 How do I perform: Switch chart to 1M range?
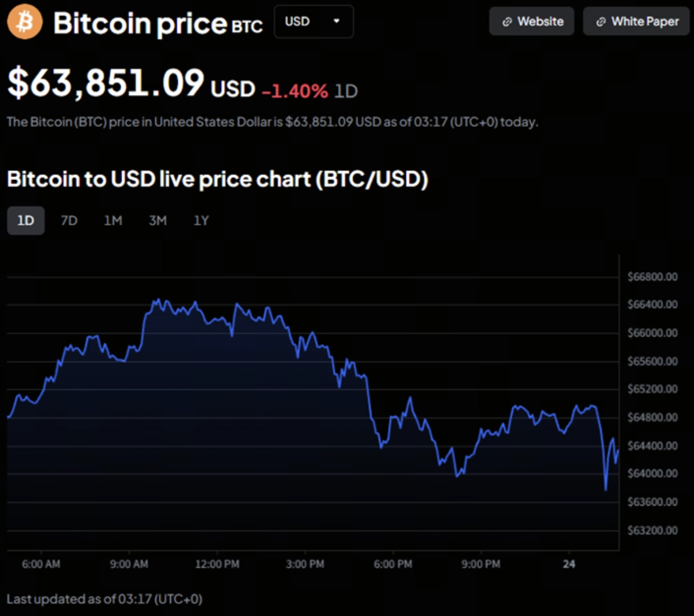[112, 221]
